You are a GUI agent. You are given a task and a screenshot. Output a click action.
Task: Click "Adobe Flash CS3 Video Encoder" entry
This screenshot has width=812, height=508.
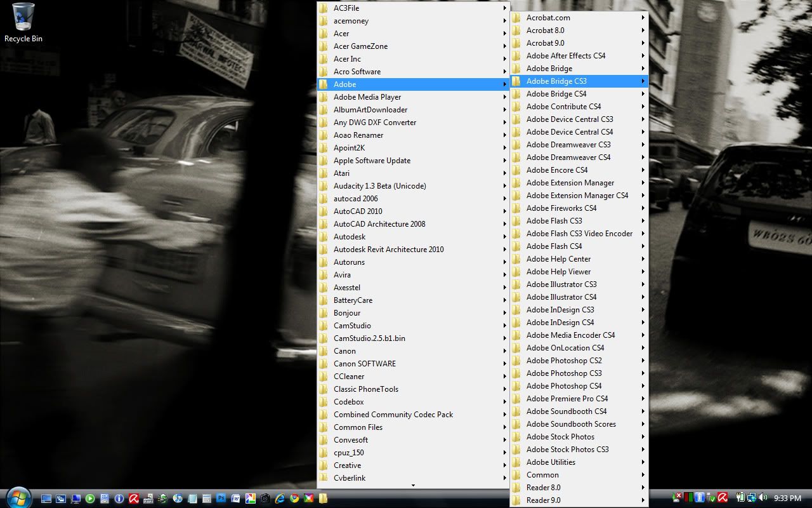coord(579,234)
